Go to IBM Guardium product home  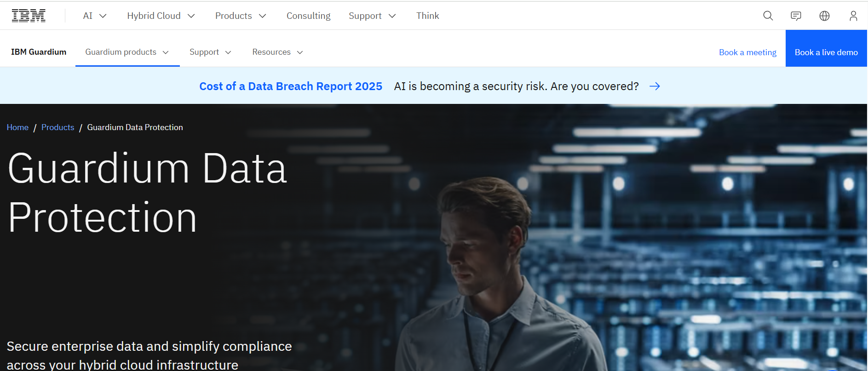pyautogui.click(x=39, y=52)
